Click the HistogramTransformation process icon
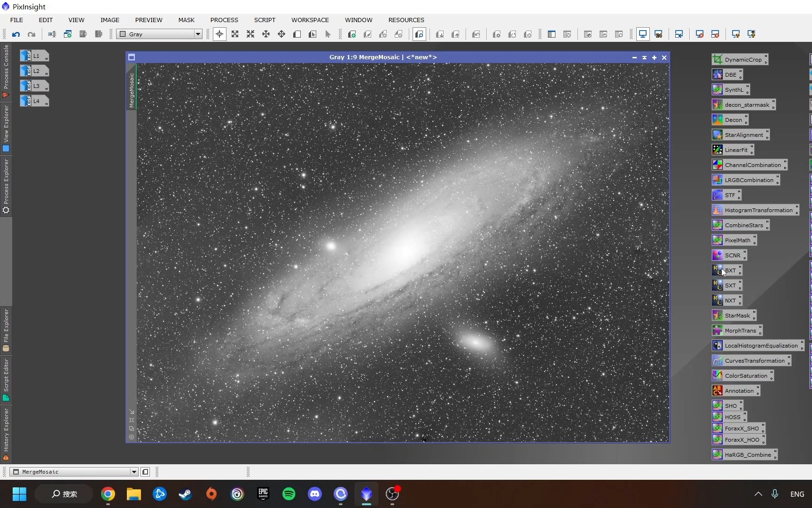Screen dimensions: 812x508 coord(755,210)
